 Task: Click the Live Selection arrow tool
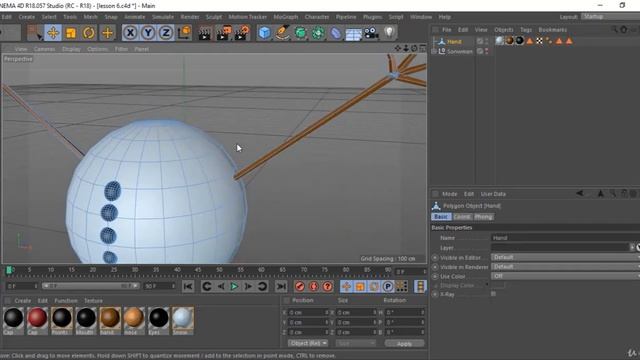tap(35, 33)
